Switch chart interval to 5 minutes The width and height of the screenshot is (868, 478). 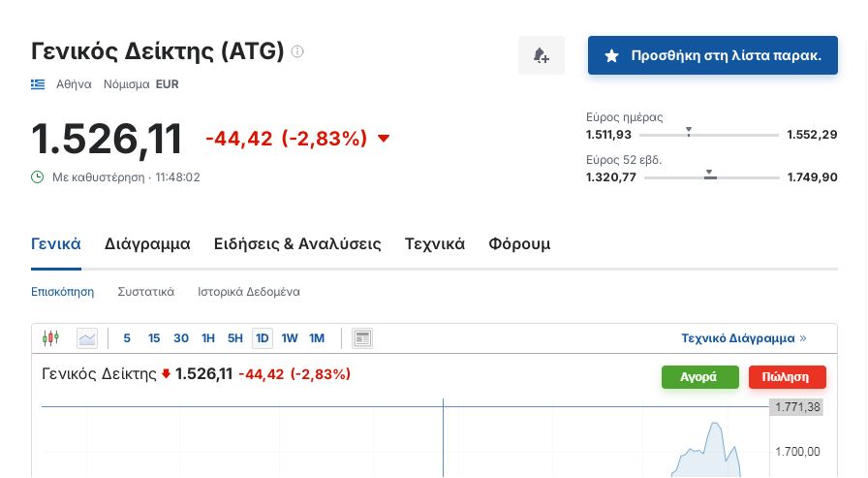pos(127,338)
